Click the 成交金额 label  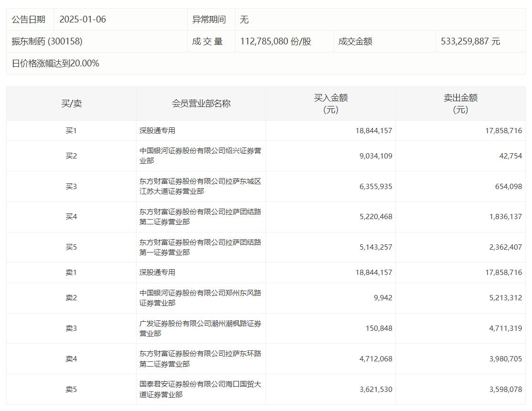[x=355, y=42]
